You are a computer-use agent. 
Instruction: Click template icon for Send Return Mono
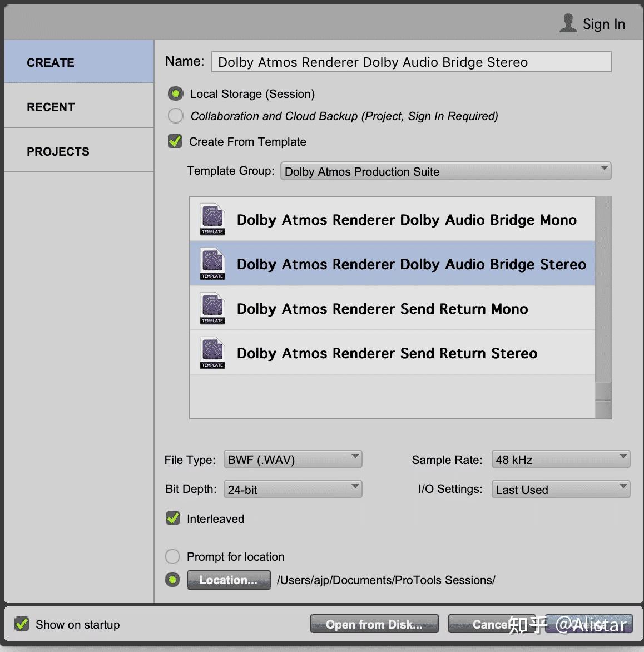[x=212, y=308]
